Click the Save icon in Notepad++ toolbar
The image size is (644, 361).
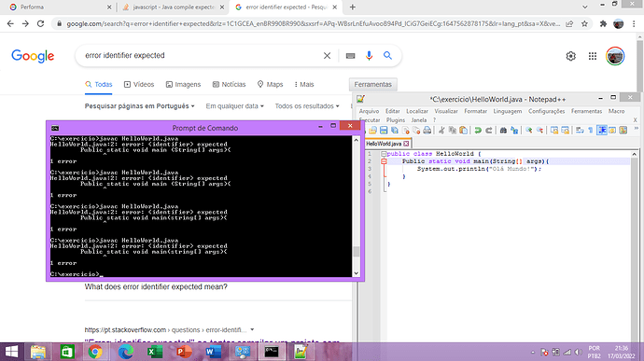coord(384,131)
